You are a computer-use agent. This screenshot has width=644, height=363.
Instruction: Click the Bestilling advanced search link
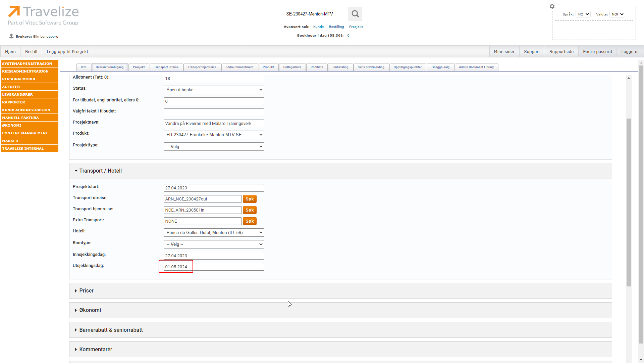pos(336,27)
